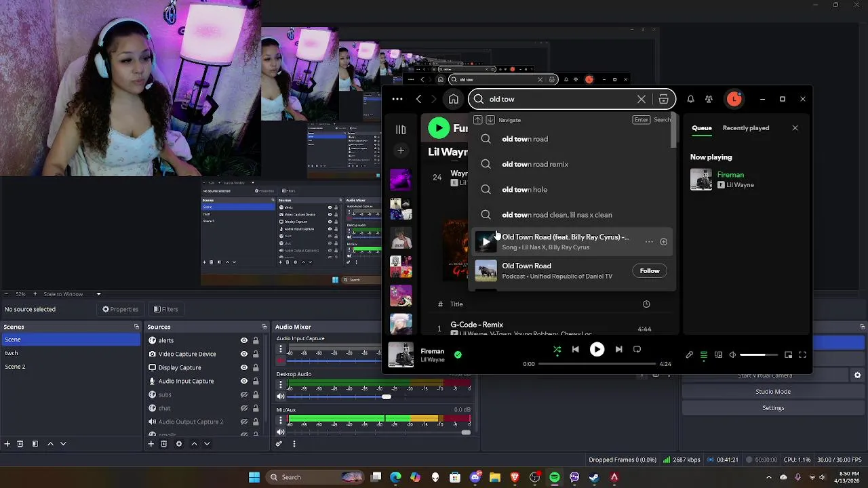The image size is (868, 488).
Task: Open more options for Old Town Road song
Action: (649, 242)
